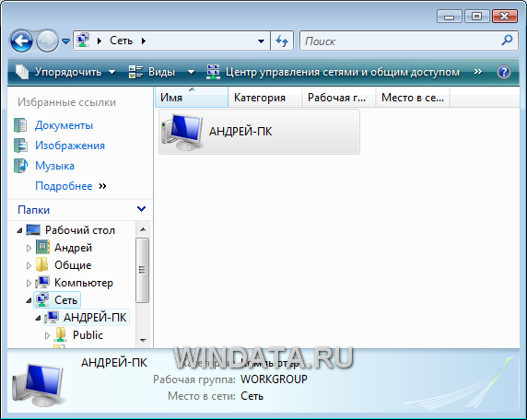Expand the Компьютер tree node
The height and width of the screenshot is (420, 527).
29,284
